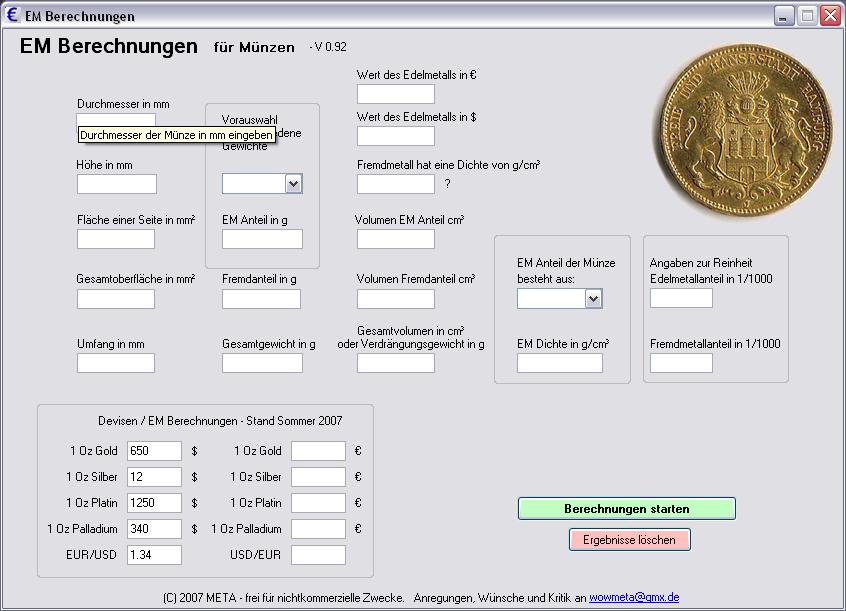Click the question mark beside Fremdmetall density

[x=447, y=184]
